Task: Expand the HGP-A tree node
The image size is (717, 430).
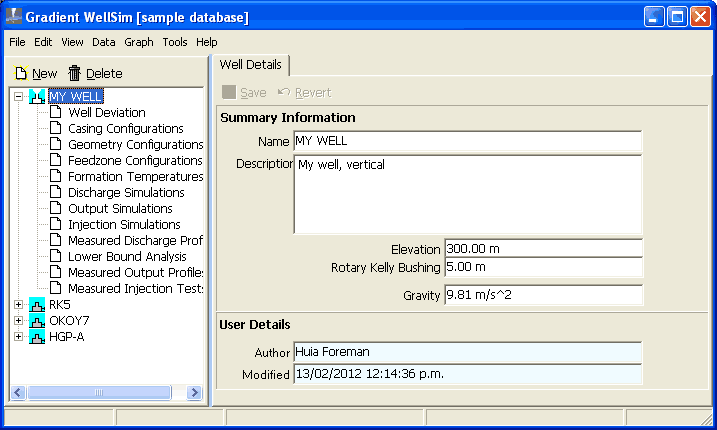Action: pyautogui.click(x=18, y=337)
